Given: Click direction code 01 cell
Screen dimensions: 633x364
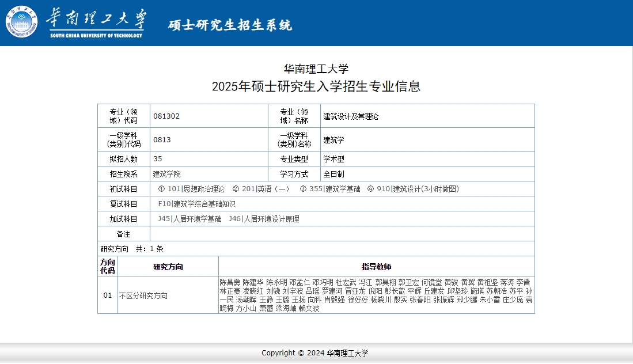Looking at the screenshot, I should [x=107, y=295].
